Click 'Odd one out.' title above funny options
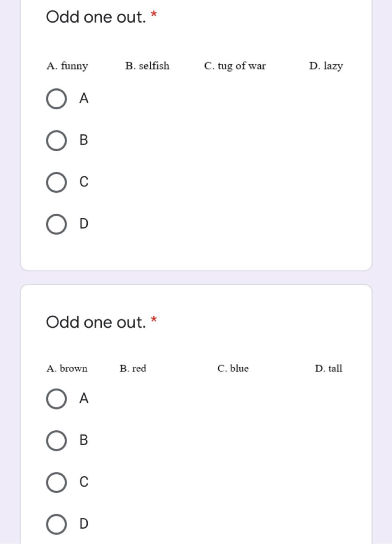The image size is (392, 544). pyautogui.click(x=96, y=17)
